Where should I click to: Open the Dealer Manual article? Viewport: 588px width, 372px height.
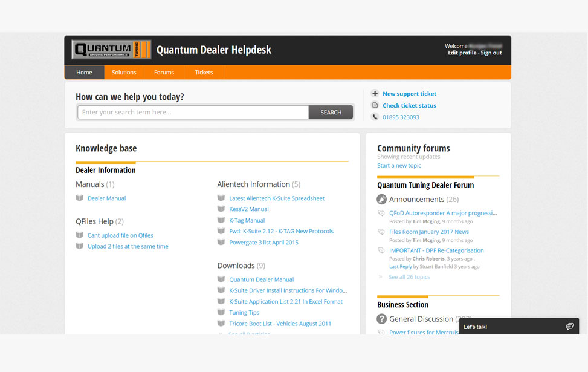pos(106,198)
